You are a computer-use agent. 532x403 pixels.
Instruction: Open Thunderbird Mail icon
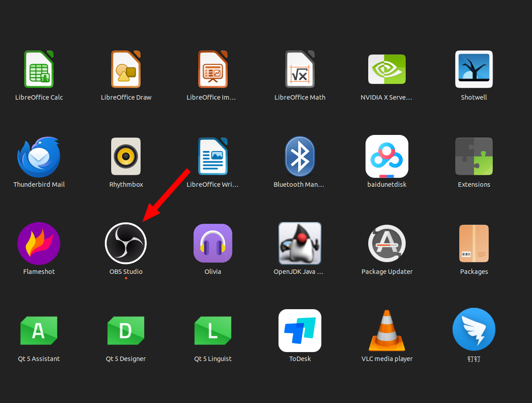(x=39, y=157)
